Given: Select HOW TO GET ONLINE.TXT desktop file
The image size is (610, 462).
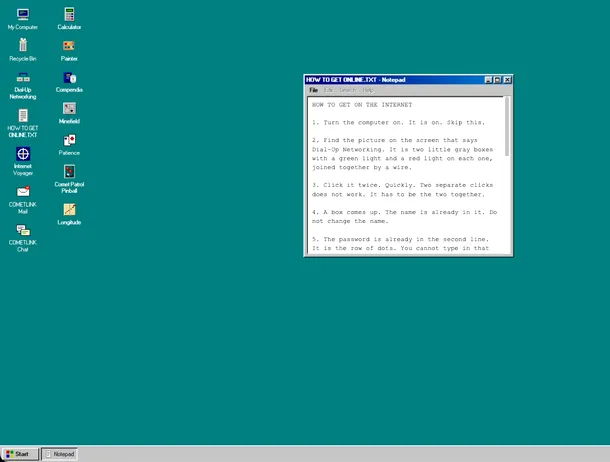Looking at the screenshot, I should tap(23, 124).
